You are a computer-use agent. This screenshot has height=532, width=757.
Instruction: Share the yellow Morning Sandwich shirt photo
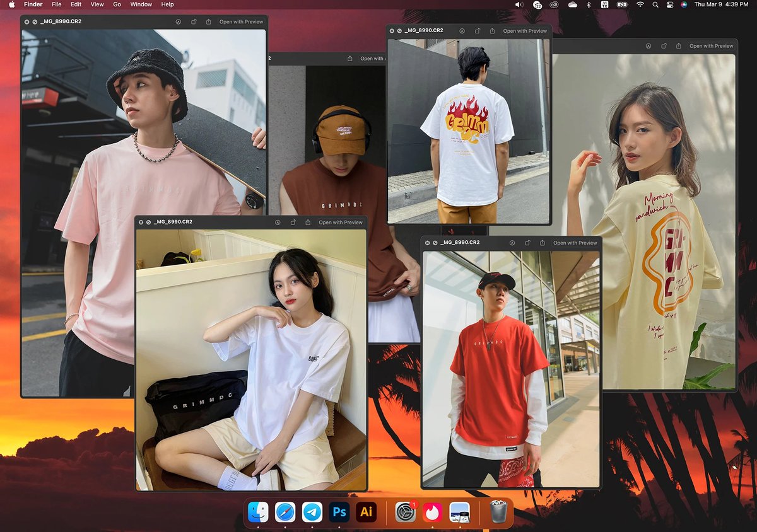[678, 46]
